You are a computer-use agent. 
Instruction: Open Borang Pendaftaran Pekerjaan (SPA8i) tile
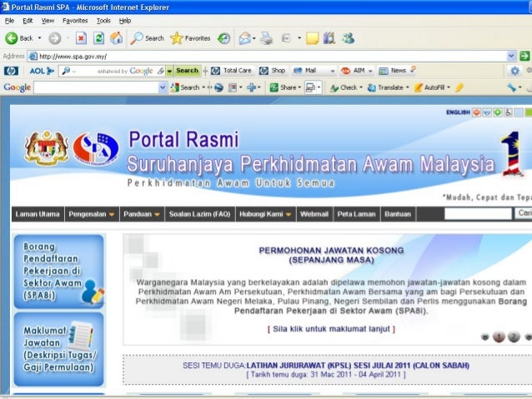point(58,272)
